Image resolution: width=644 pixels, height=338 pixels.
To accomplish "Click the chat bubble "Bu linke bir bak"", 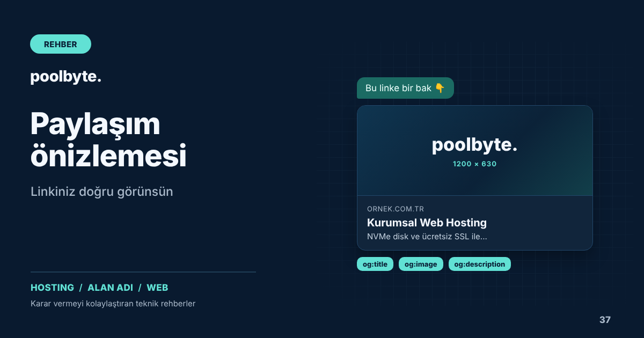I will (x=405, y=88).
